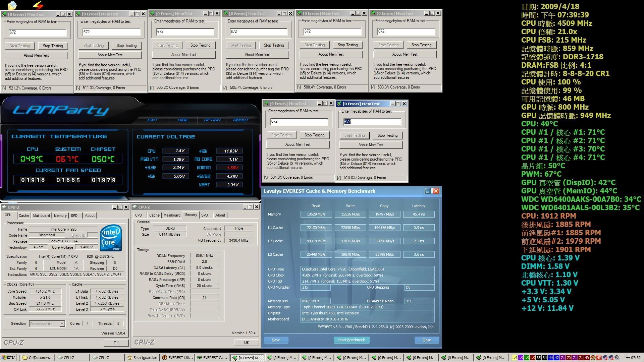This screenshot has height=362, width=644.
Task: Click the RAM megabytes field in MemTest 521.2% window
Action: tap(38, 32)
